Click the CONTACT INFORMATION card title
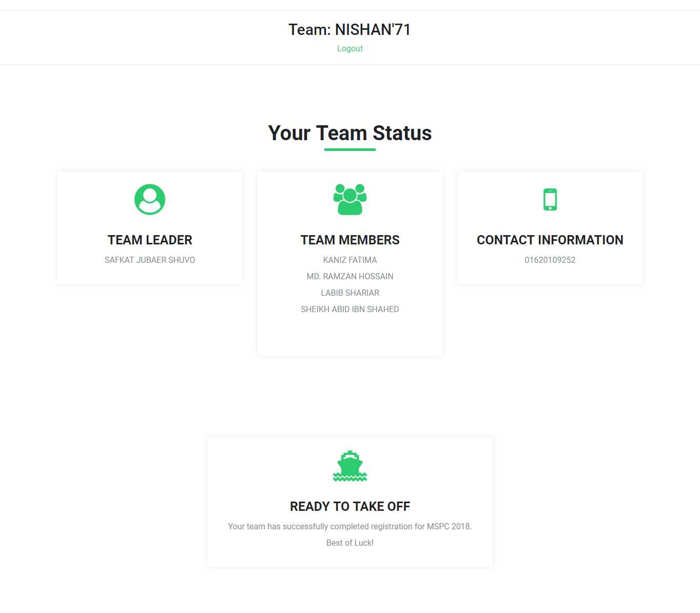This screenshot has width=700, height=613. pyautogui.click(x=550, y=240)
